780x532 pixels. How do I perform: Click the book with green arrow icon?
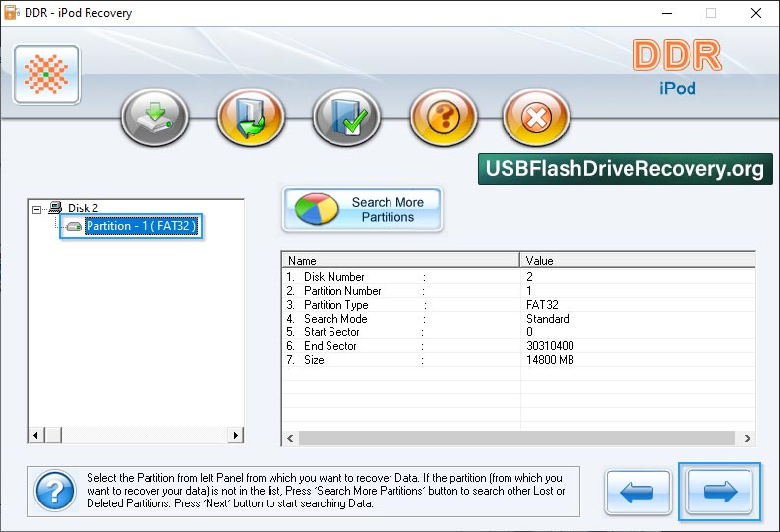pyautogui.click(x=251, y=117)
